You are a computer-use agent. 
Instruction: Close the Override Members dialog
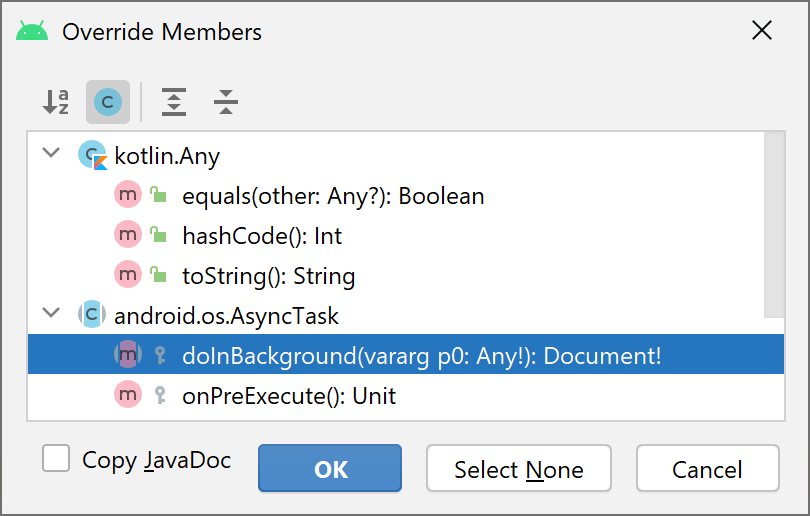coord(762,30)
